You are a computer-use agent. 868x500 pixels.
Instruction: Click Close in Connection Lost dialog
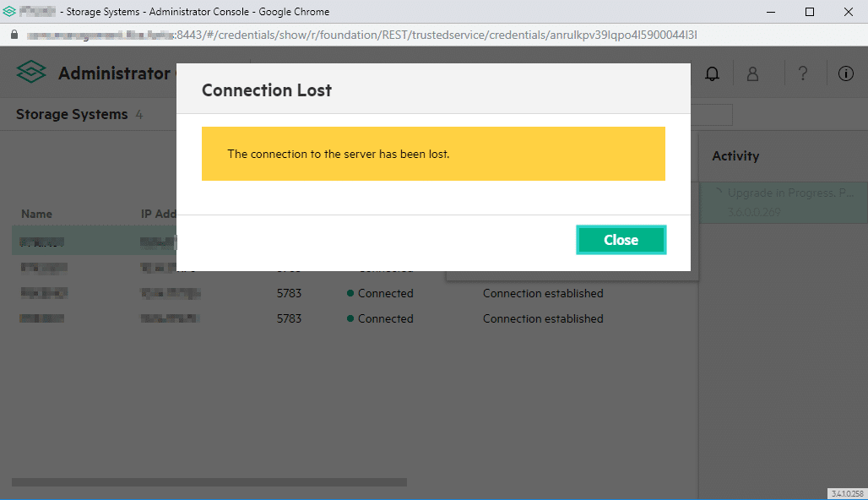point(621,240)
